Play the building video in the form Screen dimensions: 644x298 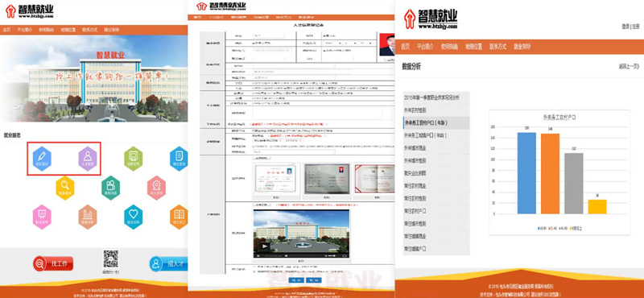pyautogui.click(x=266, y=246)
